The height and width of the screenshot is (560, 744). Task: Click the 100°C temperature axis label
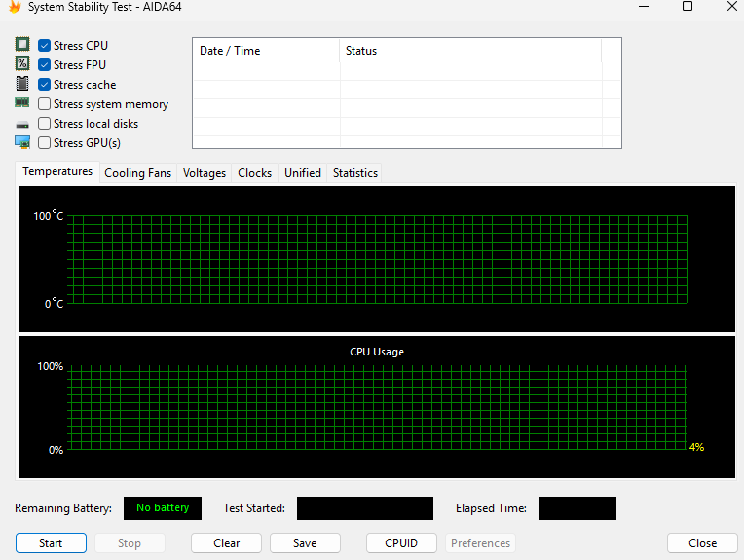coord(48,216)
